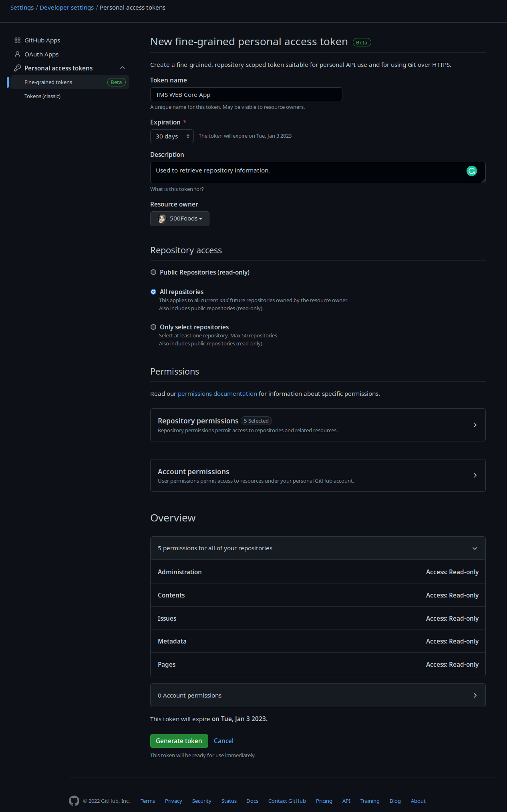Open About footer link
This screenshot has height=812, width=507.
click(x=418, y=801)
